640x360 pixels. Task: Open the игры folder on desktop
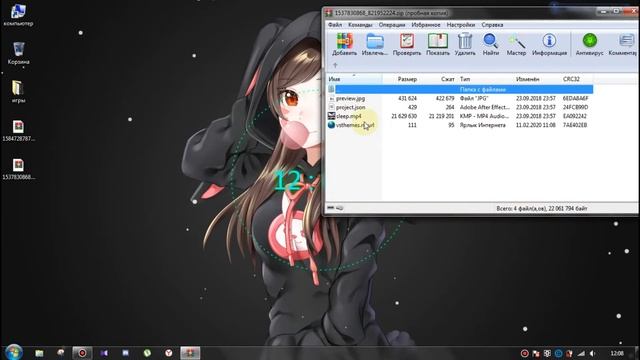[x=18, y=91]
